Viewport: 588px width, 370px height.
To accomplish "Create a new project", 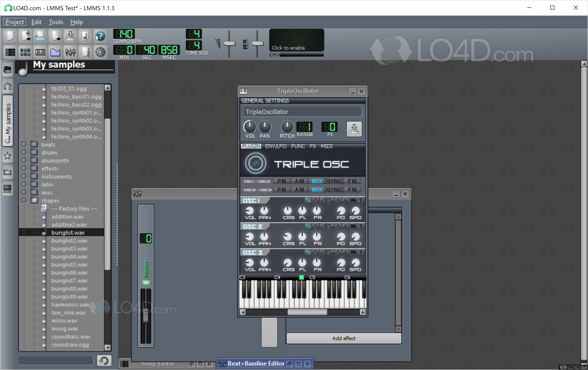I will click(x=10, y=36).
